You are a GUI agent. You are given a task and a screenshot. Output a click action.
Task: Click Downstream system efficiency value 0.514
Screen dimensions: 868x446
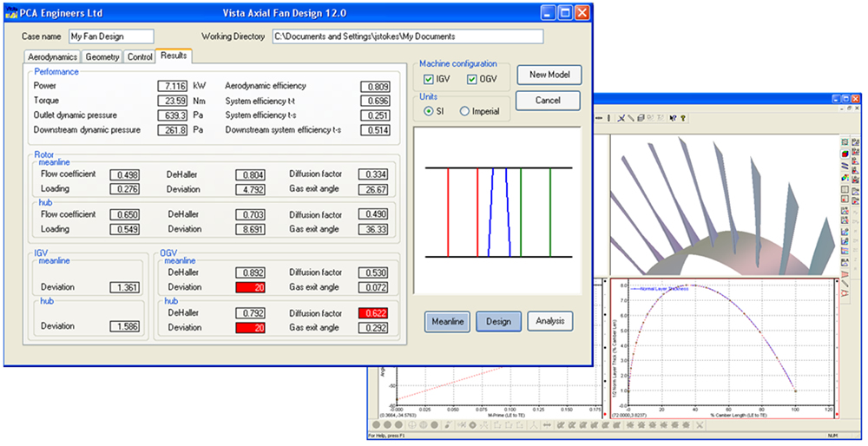[375, 131]
